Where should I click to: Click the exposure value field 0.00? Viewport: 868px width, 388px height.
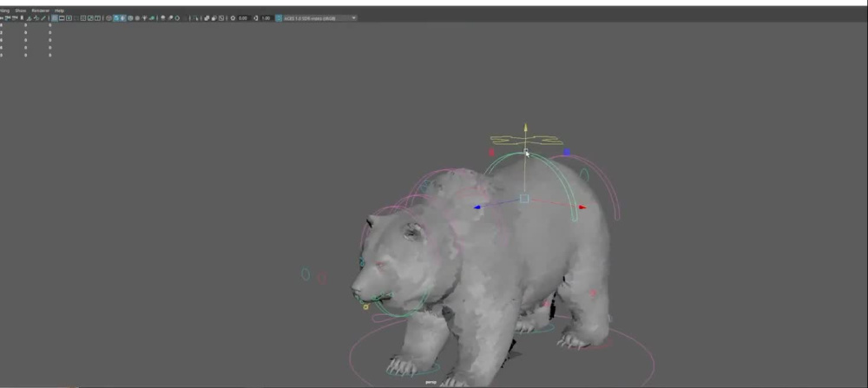coord(243,17)
